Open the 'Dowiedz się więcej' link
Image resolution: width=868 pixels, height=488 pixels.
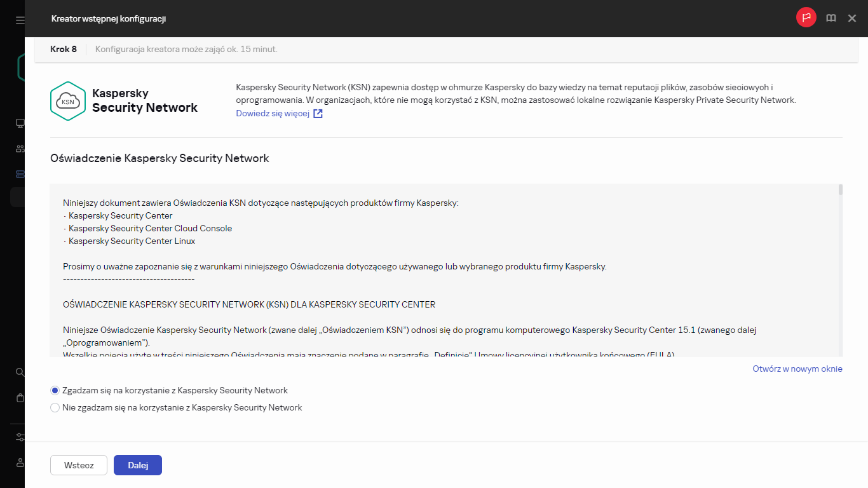pos(273,114)
